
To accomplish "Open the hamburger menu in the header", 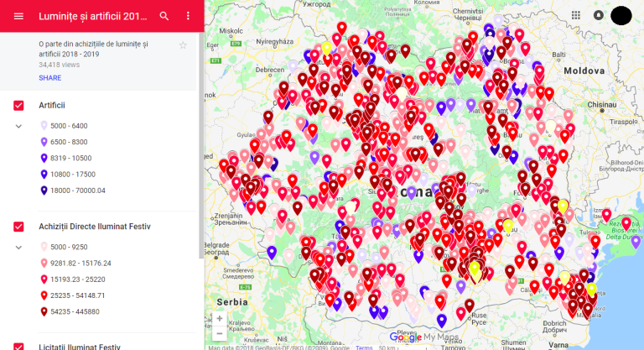I will pyautogui.click(x=18, y=16).
